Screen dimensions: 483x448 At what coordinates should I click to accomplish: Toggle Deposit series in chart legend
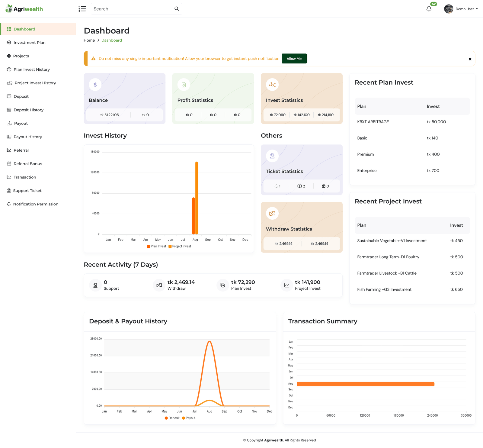(172, 418)
